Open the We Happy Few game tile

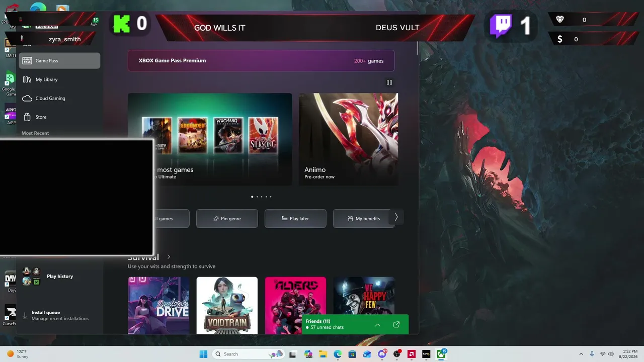click(x=364, y=297)
